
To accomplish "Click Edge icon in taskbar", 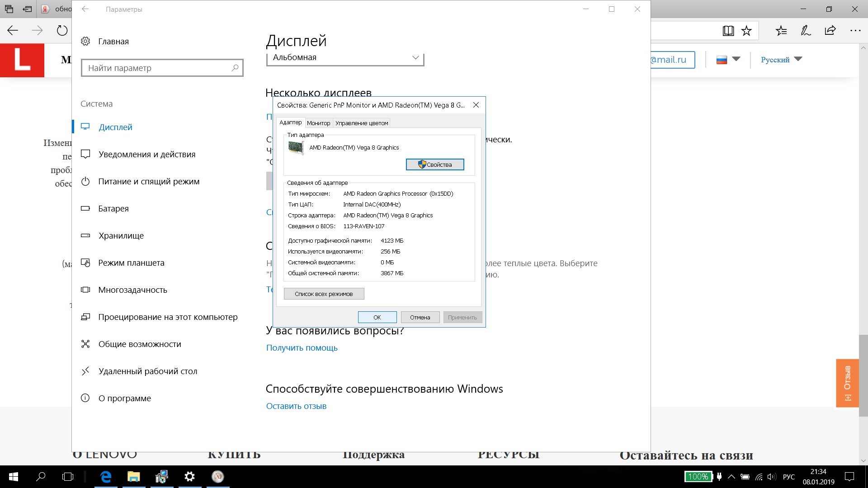I will click(106, 477).
